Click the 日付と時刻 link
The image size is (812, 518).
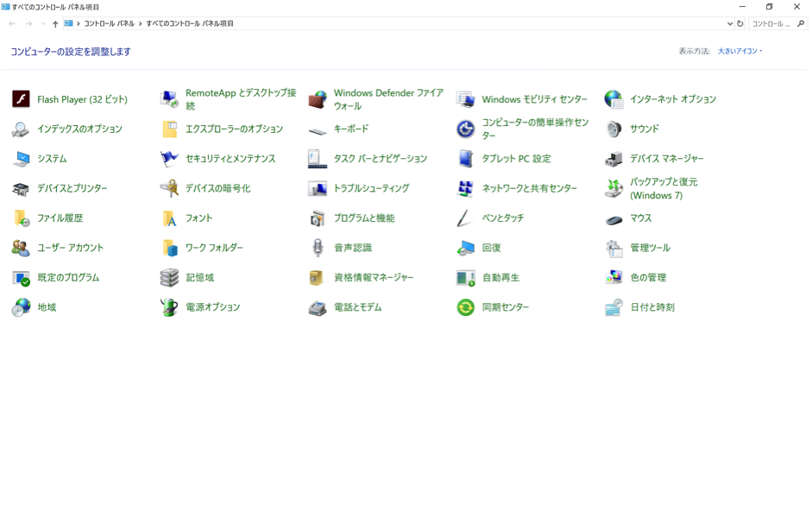point(652,307)
